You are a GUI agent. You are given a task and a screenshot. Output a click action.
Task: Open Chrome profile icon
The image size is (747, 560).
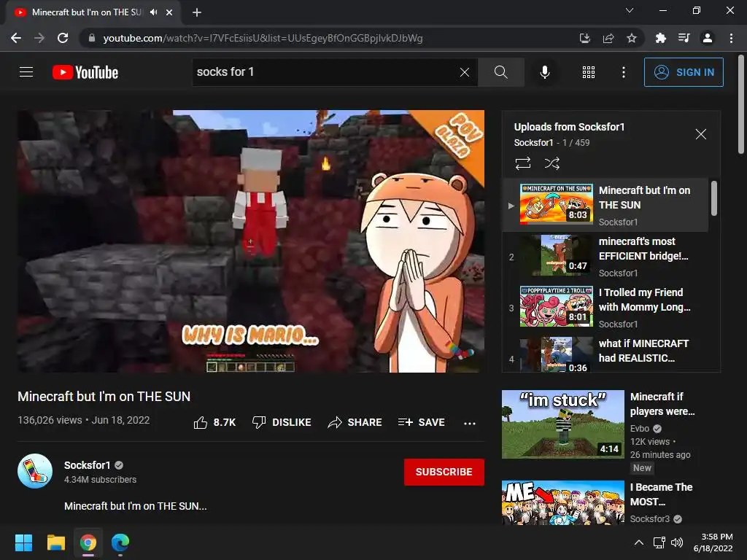pyautogui.click(x=708, y=38)
